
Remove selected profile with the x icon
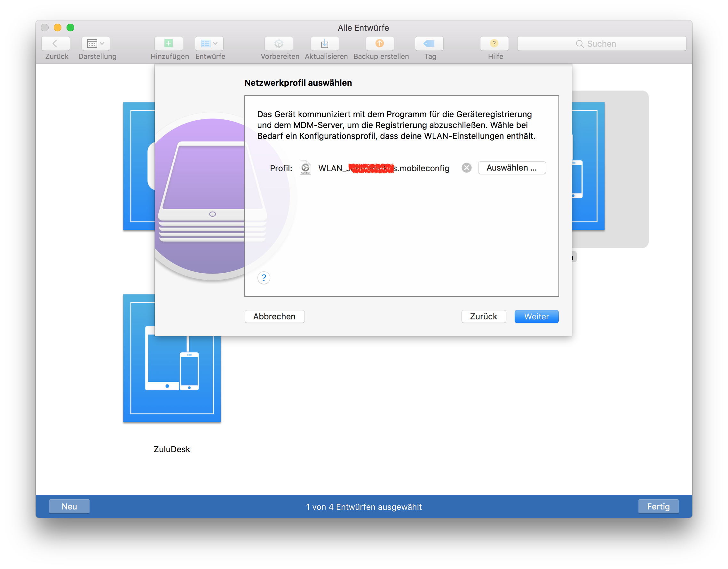tap(466, 168)
